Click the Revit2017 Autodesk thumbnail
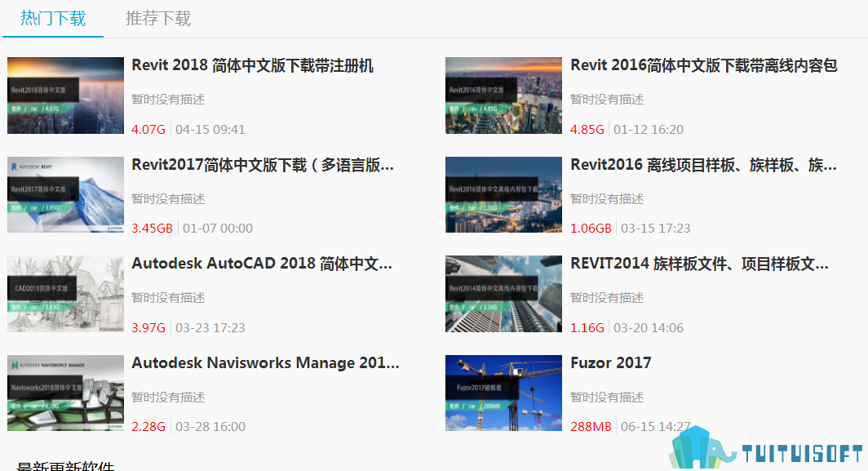868x471 pixels. (65, 194)
